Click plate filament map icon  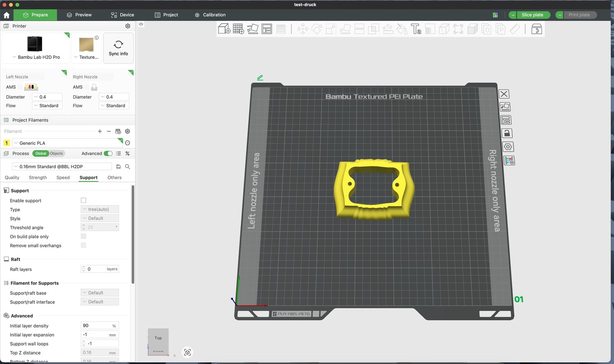[509, 161]
